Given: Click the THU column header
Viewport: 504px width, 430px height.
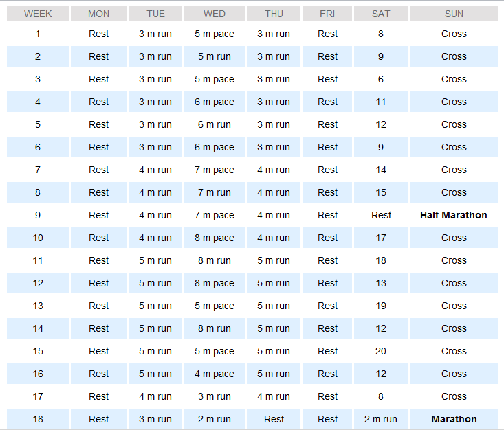Looking at the screenshot, I should tap(274, 14).
